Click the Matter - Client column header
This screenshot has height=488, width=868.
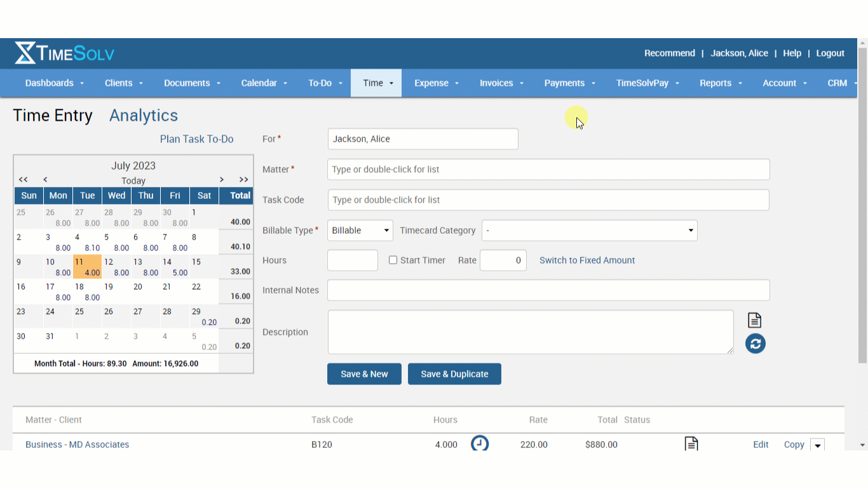pos(53,420)
